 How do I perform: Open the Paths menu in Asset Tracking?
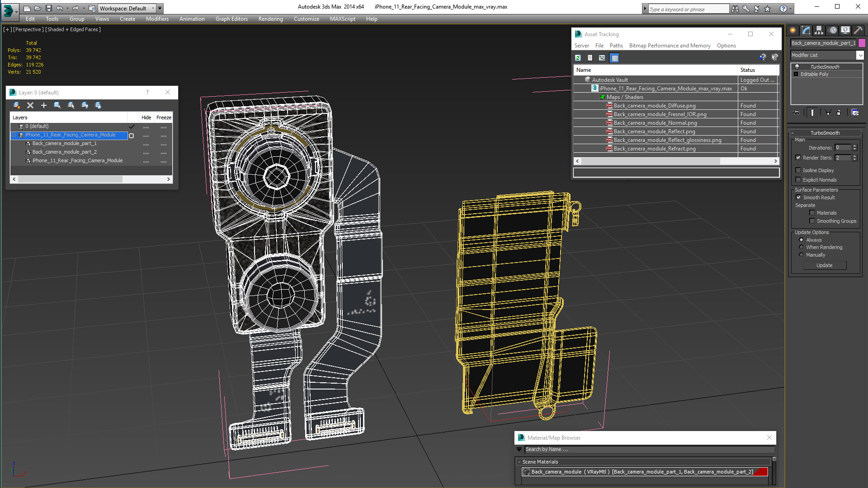coord(616,46)
